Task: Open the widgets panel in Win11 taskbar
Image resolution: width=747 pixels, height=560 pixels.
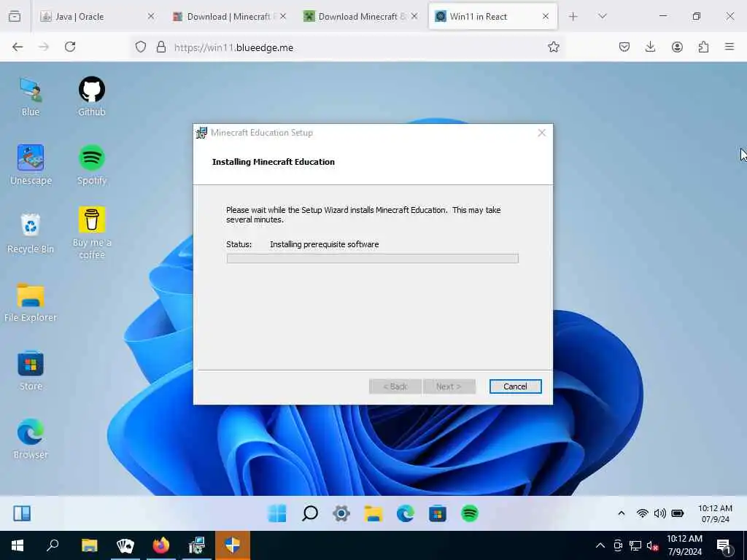Action: [22, 513]
